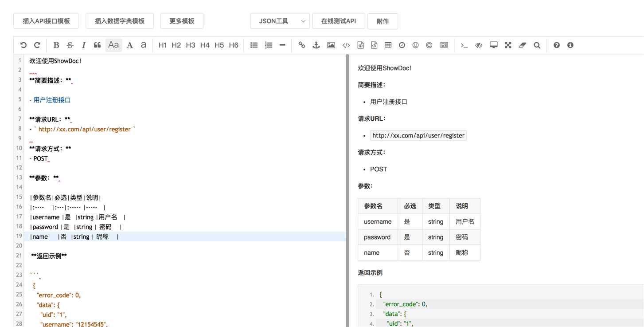Toggle the live preview eye icon
The width and height of the screenshot is (644, 327).
(x=479, y=45)
